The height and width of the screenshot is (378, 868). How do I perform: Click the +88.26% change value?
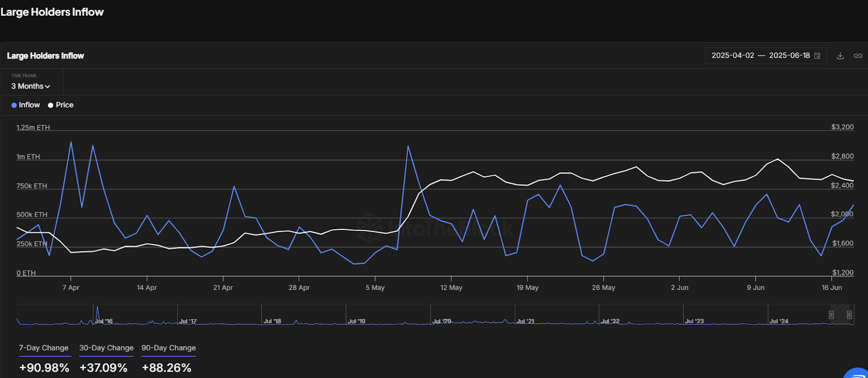pos(167,368)
